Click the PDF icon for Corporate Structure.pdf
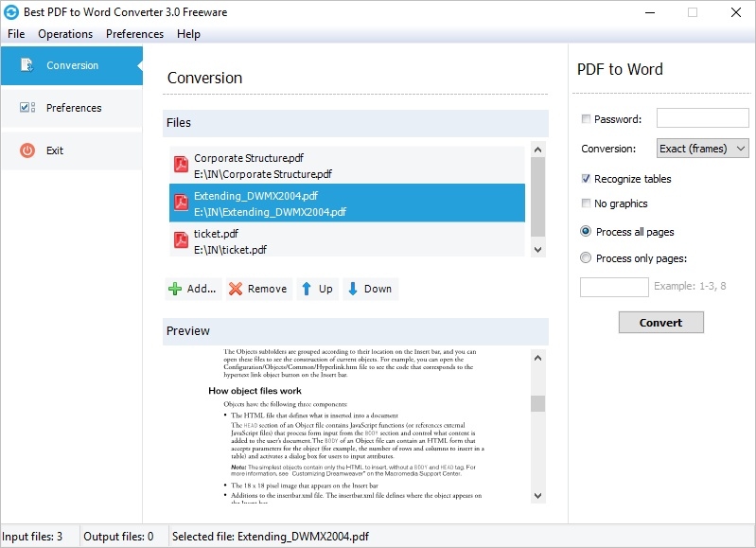Viewport: 756px width, 548px height. (182, 165)
